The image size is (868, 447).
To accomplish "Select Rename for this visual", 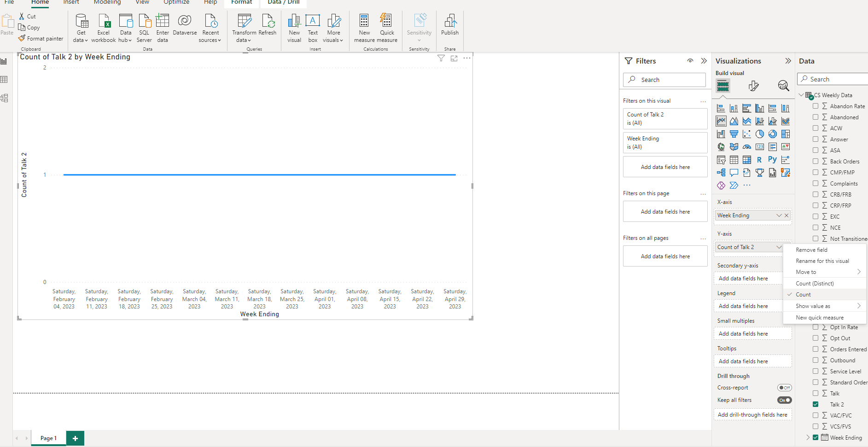I will (824, 261).
